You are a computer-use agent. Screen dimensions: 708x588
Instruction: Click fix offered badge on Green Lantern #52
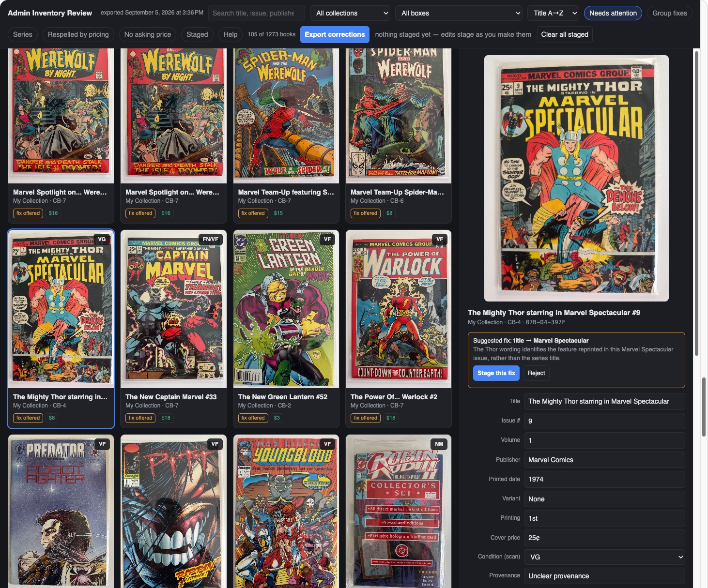pos(253,418)
